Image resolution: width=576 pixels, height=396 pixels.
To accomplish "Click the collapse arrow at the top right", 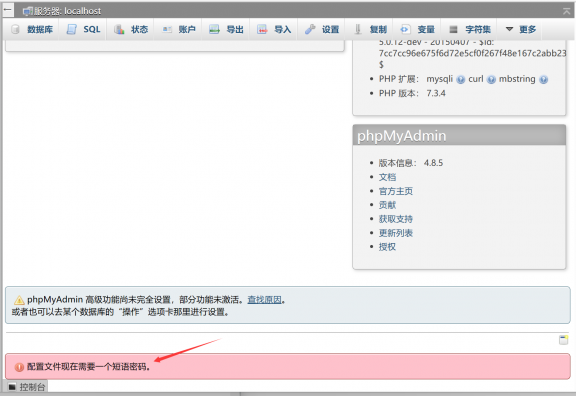I will click(x=566, y=11).
